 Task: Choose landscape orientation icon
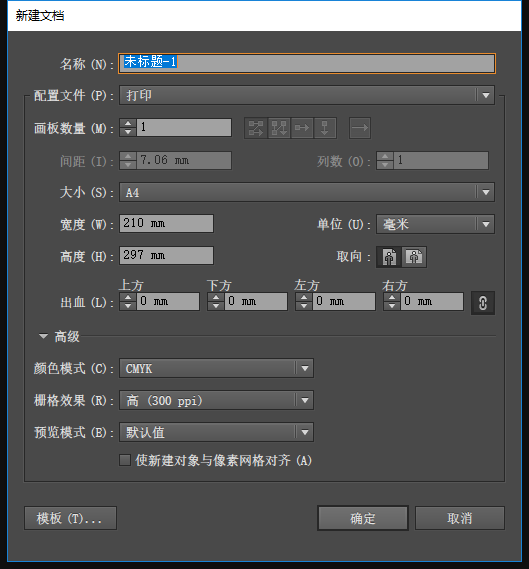point(414,257)
